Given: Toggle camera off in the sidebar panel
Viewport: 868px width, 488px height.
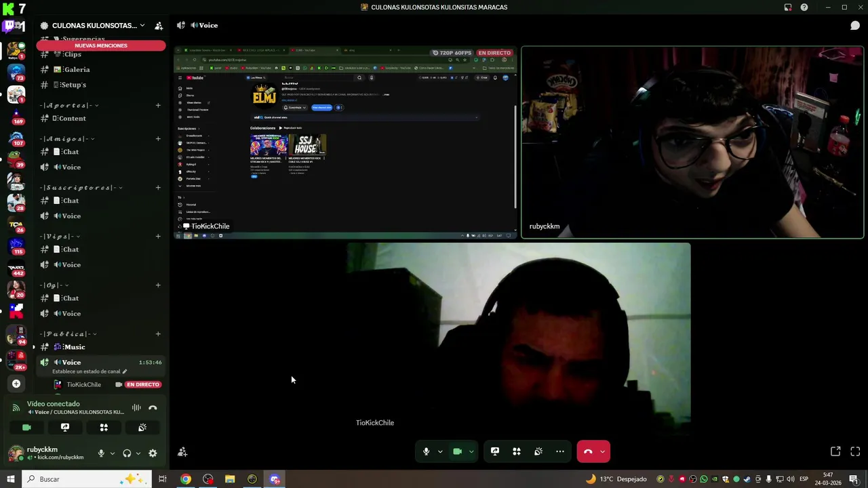Looking at the screenshot, I should 26,428.
